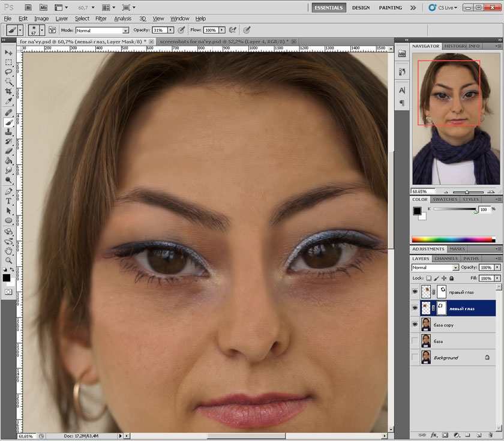Delete layer using the trash icon
This screenshot has width=504, height=441.
point(490,434)
